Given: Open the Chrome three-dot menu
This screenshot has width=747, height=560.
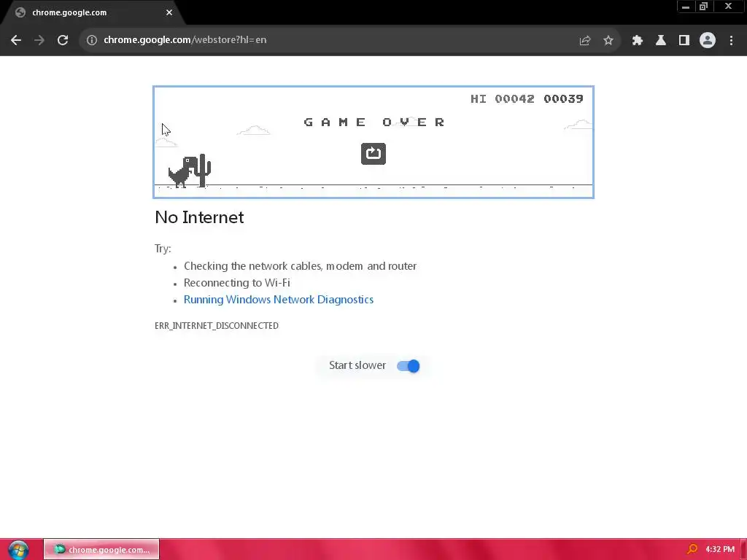Looking at the screenshot, I should tap(731, 41).
